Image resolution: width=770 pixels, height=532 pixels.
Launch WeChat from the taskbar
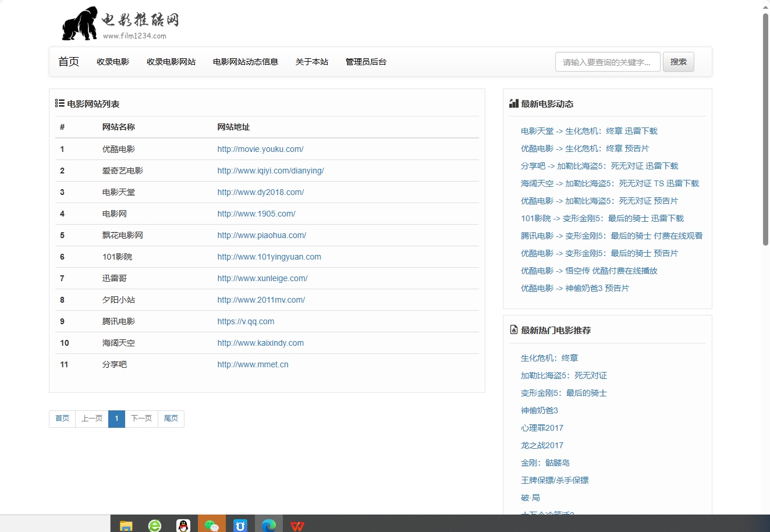point(211,524)
